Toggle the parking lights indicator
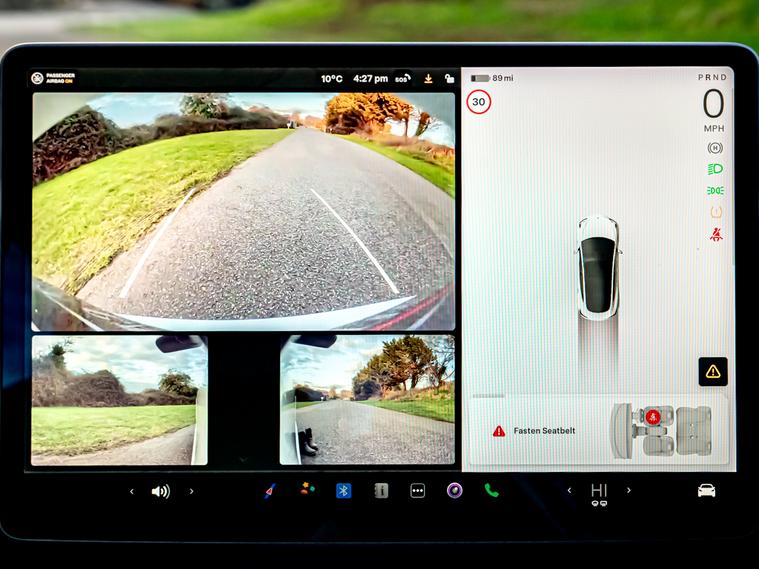The image size is (759, 569). 715,190
